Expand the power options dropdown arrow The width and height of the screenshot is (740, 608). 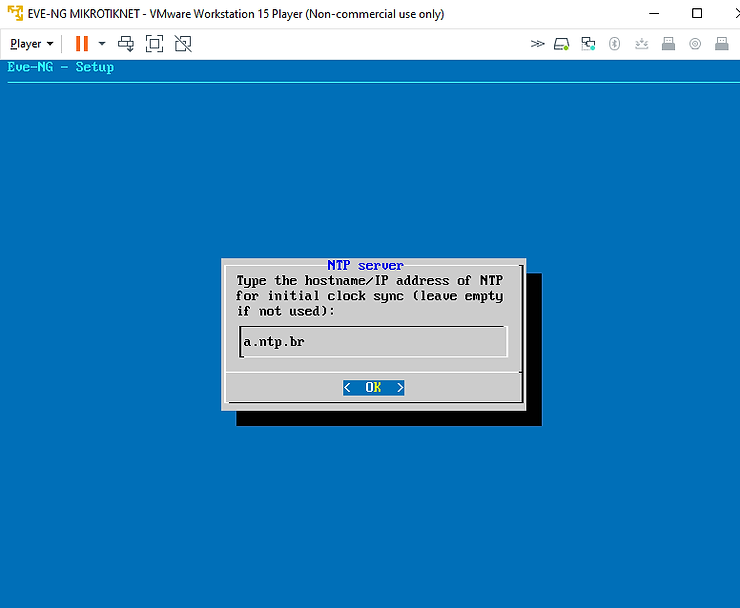(x=102, y=44)
